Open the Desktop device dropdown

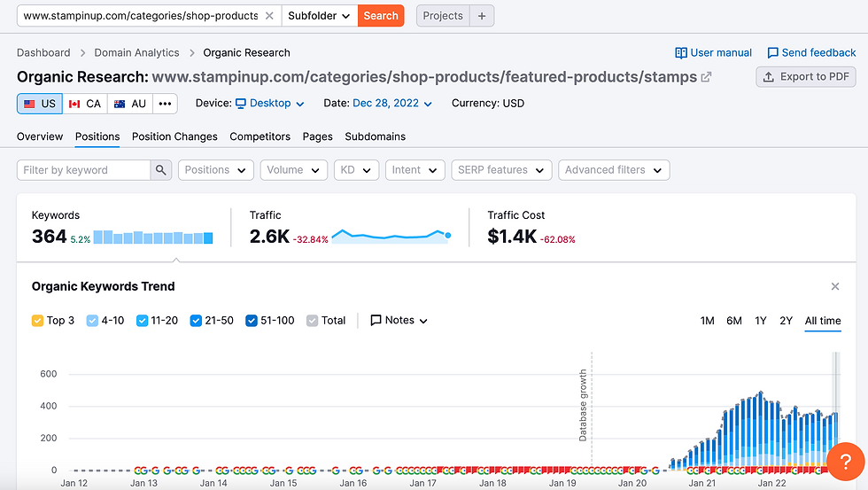[270, 103]
